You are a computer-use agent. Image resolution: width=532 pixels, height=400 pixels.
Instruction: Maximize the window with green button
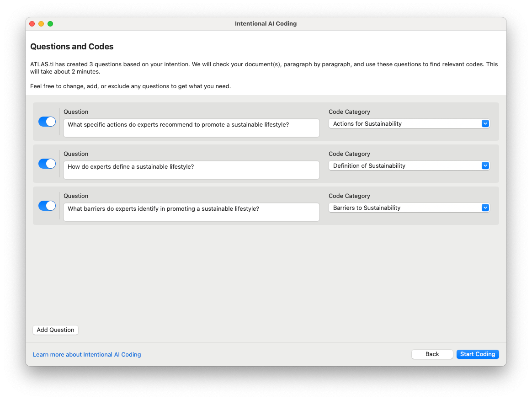[50, 24]
